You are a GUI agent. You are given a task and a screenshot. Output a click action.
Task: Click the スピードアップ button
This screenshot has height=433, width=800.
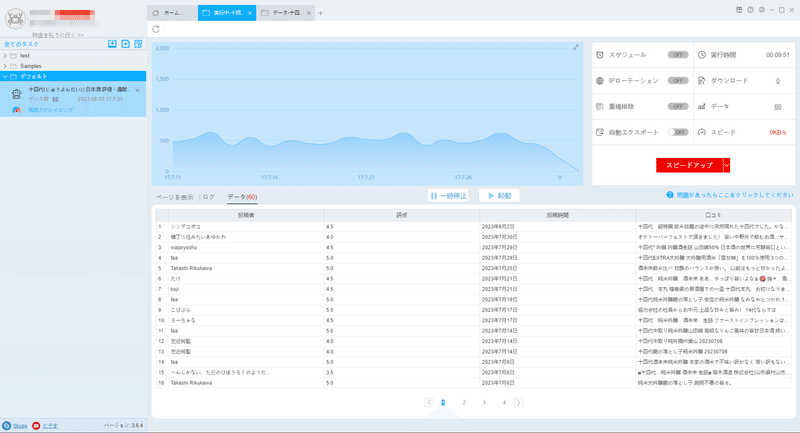tap(689, 165)
